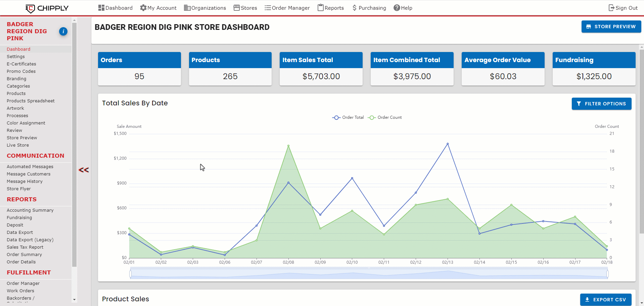644x306 pixels.
Task: Open Work Orders under Fulfillment
Action: (20, 291)
